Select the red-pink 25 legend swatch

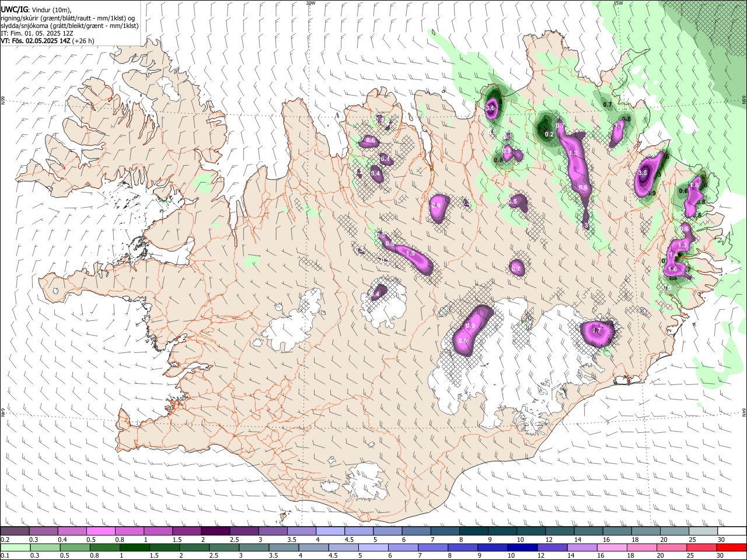click(x=701, y=547)
